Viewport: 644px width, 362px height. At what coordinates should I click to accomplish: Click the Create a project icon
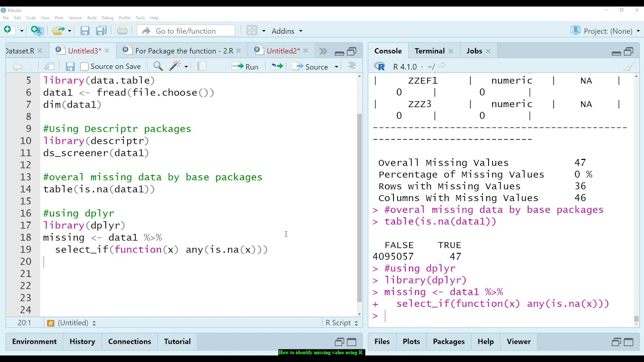37,30
